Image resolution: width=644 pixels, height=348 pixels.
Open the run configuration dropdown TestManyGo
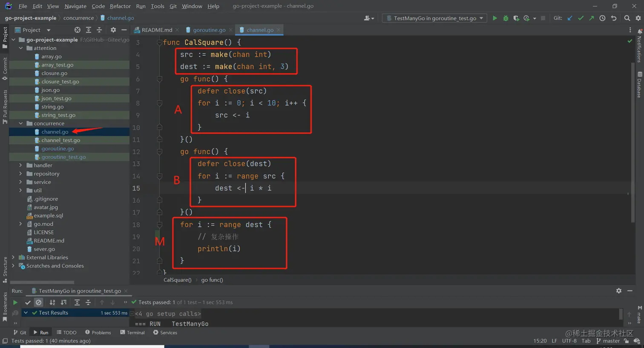pos(435,18)
